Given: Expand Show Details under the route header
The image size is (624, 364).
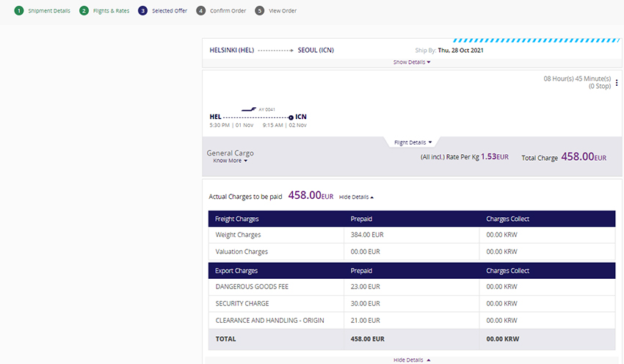Looking at the screenshot, I should point(411,62).
